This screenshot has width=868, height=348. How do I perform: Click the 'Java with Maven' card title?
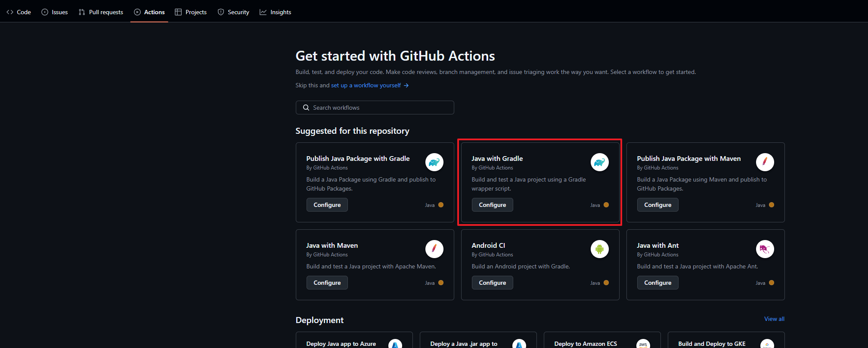click(332, 246)
